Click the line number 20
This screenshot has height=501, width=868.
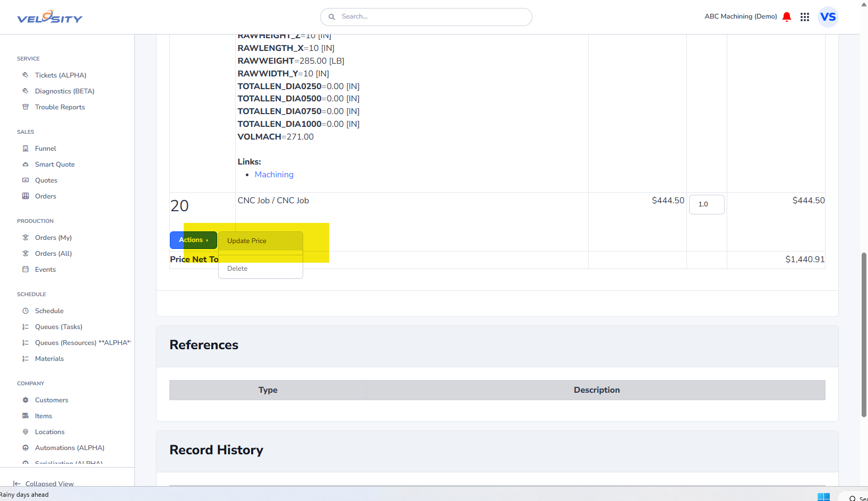click(179, 206)
